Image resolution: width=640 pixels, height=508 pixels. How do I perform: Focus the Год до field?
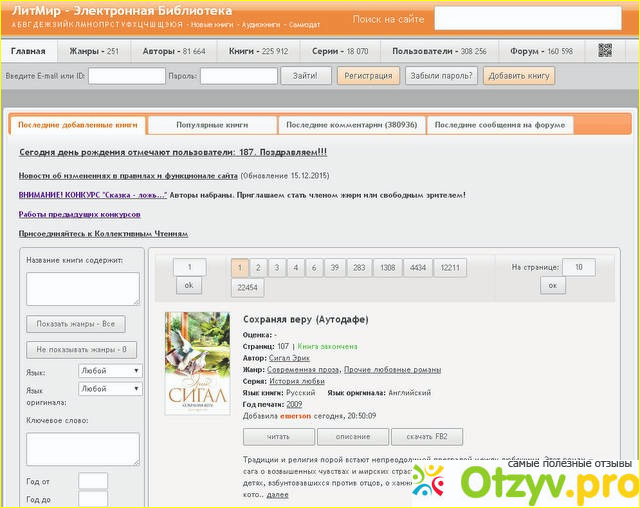(x=93, y=499)
